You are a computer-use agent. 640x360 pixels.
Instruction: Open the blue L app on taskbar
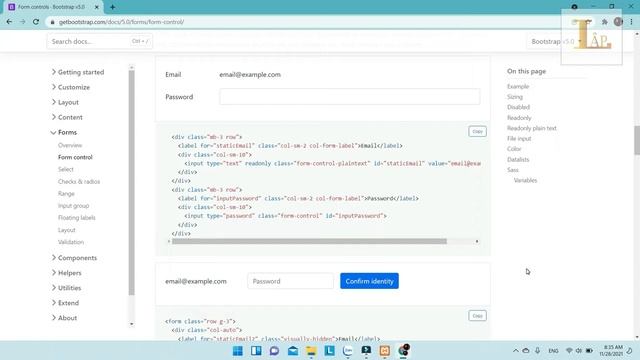coord(329,351)
